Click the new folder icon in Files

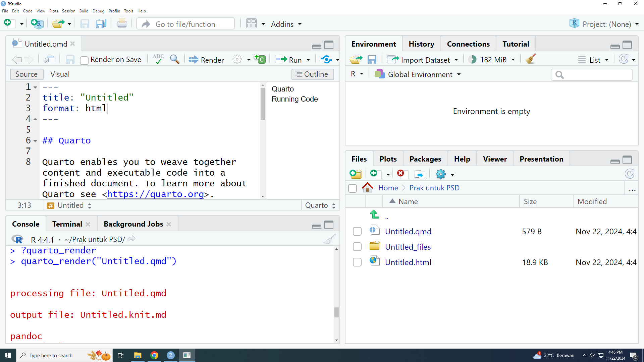tap(356, 174)
